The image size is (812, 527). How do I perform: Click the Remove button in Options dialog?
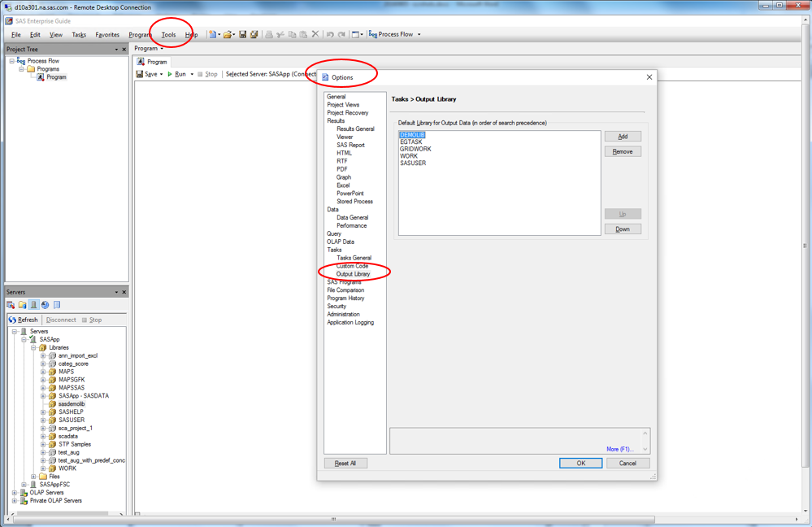(623, 151)
